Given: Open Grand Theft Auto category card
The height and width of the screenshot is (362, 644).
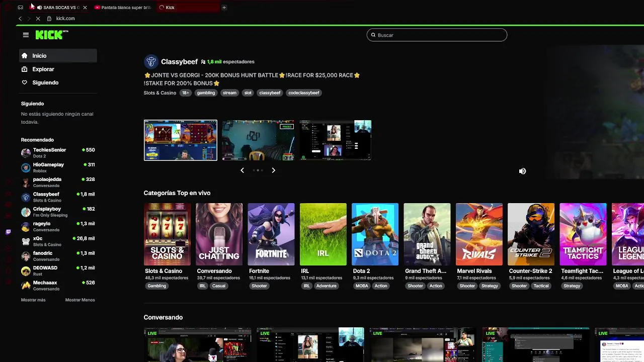Looking at the screenshot, I should 427,234.
